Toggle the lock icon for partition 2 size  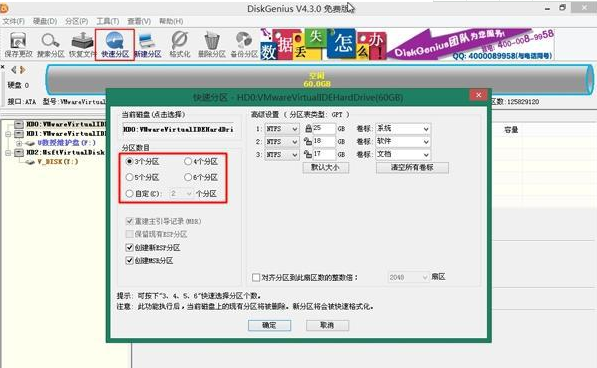click(308, 142)
